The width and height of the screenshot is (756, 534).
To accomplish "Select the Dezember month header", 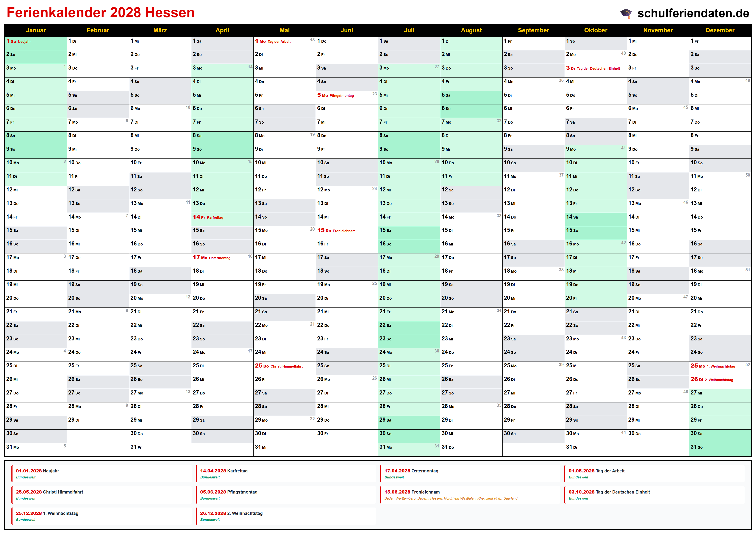I will 720,30.
